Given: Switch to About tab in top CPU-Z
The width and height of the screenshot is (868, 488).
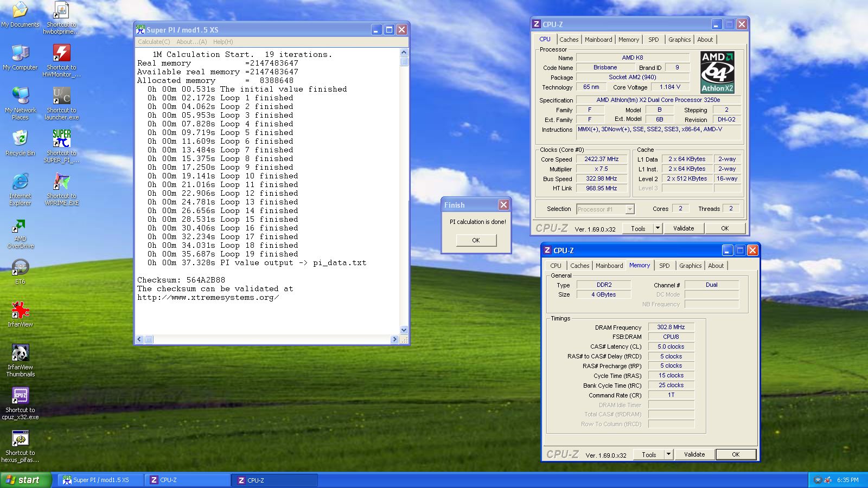Looking at the screenshot, I should pyautogui.click(x=705, y=40).
